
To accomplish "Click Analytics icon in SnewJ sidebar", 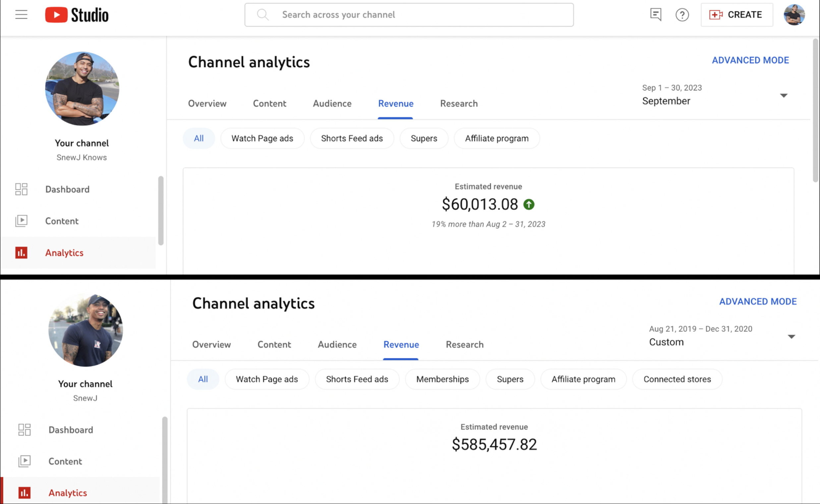I will (24, 493).
